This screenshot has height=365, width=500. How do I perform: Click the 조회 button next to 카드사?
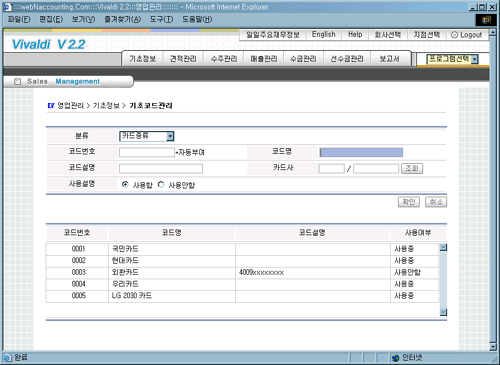pos(412,168)
